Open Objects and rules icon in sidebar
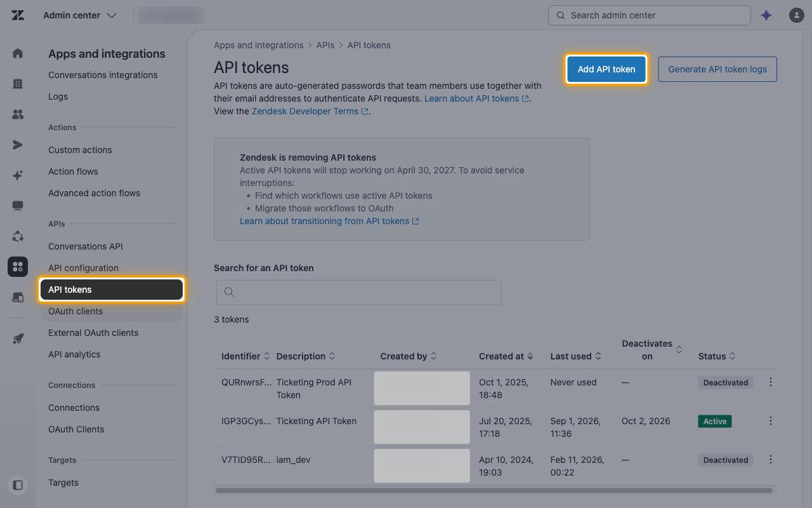 [18, 236]
